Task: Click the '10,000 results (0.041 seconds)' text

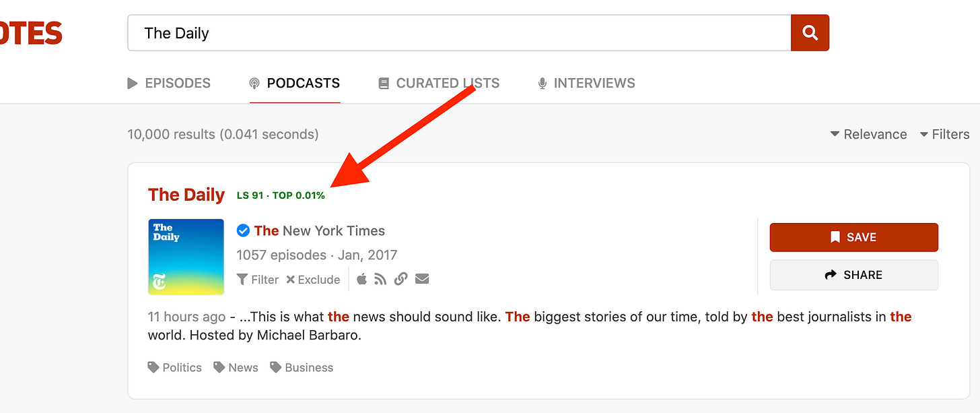Action: tap(223, 134)
